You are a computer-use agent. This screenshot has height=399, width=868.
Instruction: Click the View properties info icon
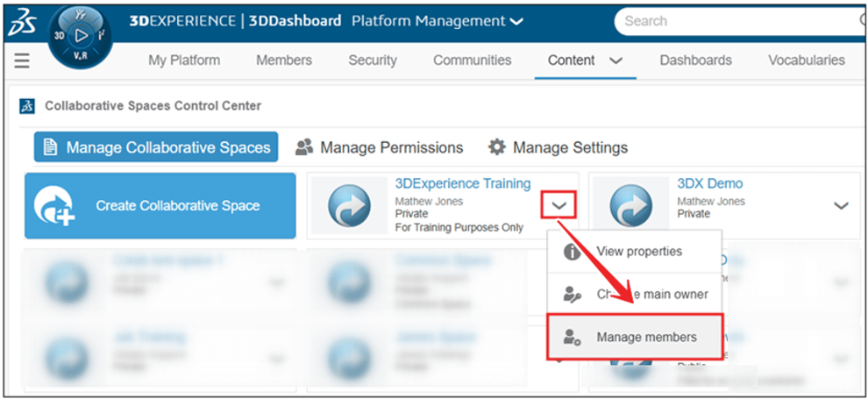572,252
